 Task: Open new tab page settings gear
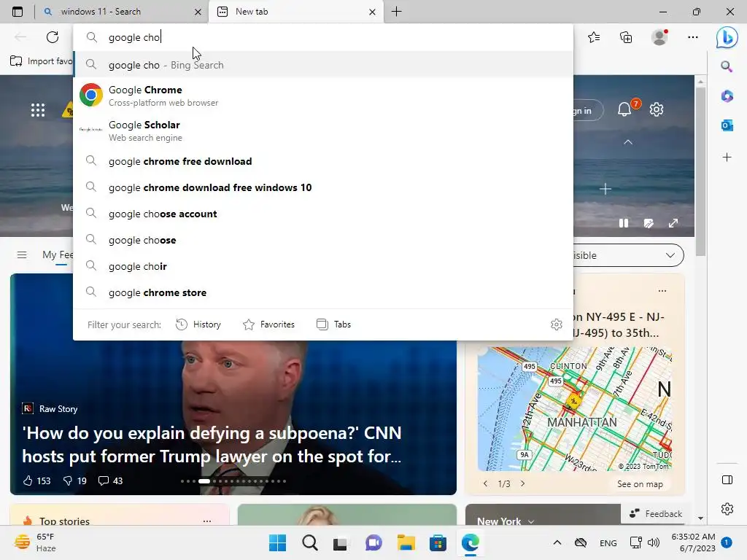click(x=657, y=109)
